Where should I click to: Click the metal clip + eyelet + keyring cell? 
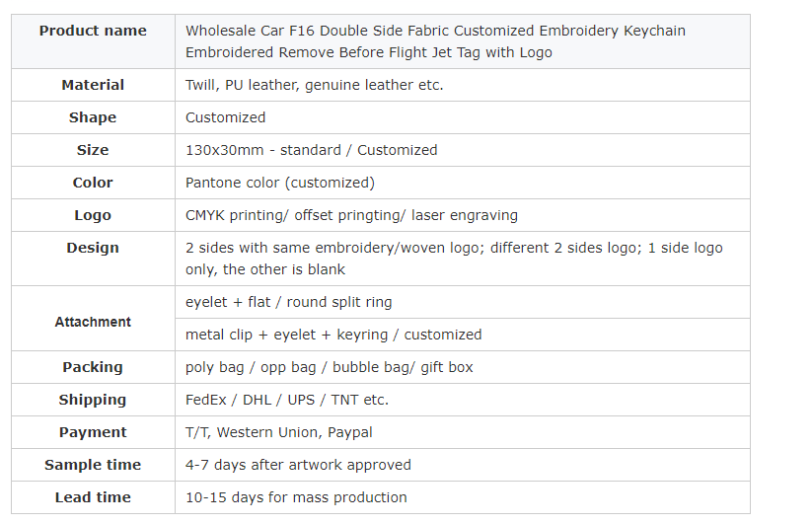[333, 335]
